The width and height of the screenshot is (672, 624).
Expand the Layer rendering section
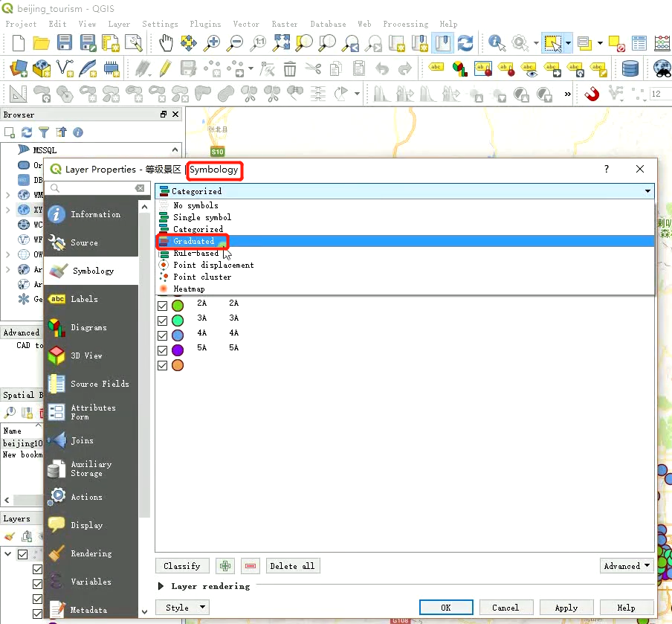coord(161,586)
